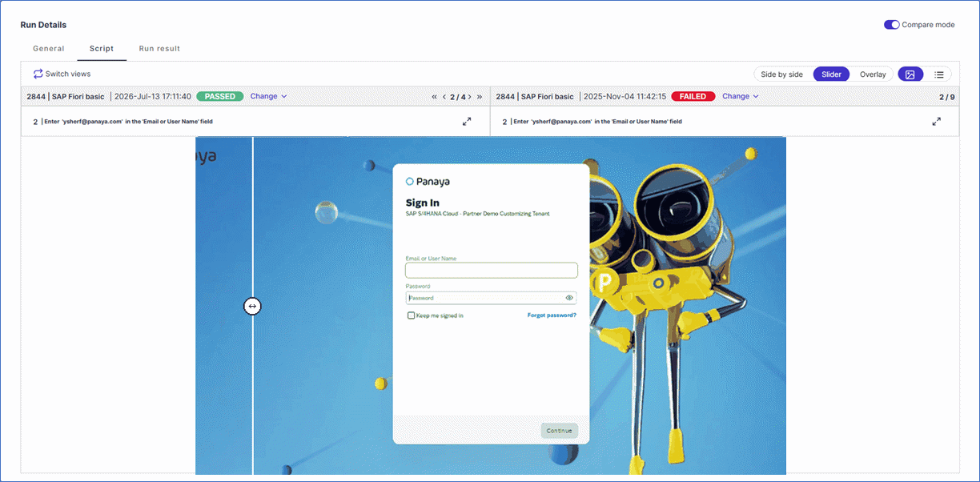Click the 2025-Nov-04 11:42:15 timestamp
This screenshot has width=980, height=482.
pos(626,96)
